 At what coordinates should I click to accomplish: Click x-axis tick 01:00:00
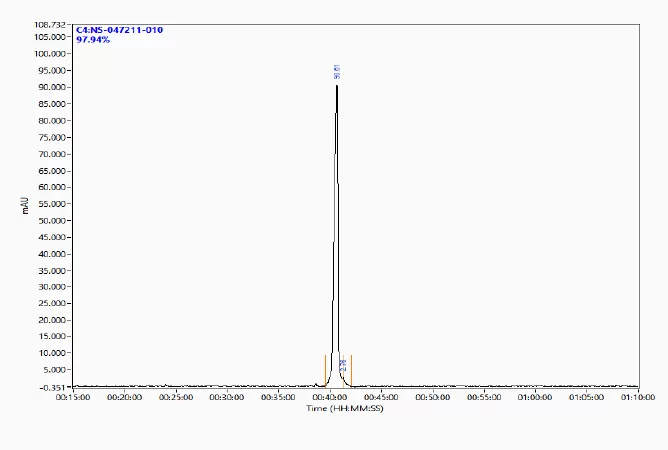coord(535,397)
